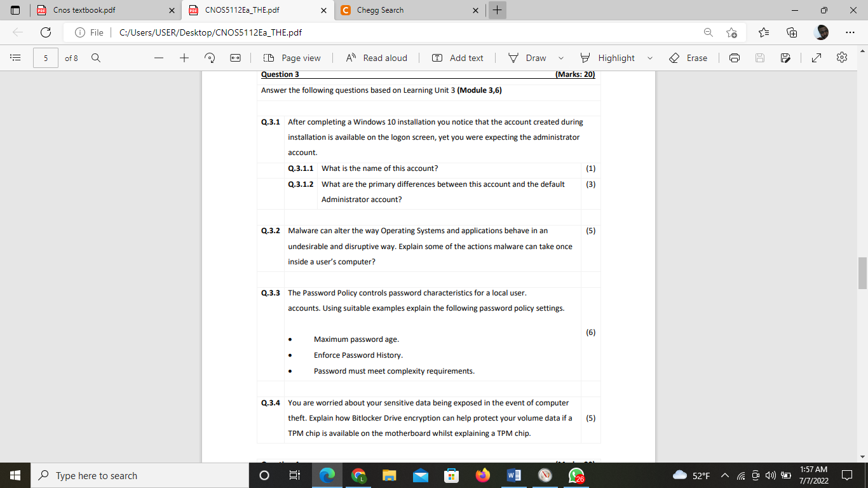This screenshot has height=488, width=868.
Task: Show hidden system tray icons
Action: point(724,475)
